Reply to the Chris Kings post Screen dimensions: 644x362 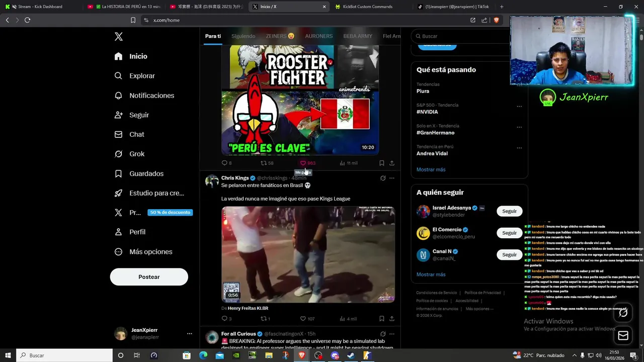pyautogui.click(x=226, y=319)
